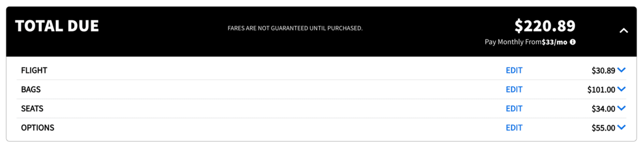644x147 pixels.
Task: Click the $101.00 bags price
Action: tap(601, 90)
